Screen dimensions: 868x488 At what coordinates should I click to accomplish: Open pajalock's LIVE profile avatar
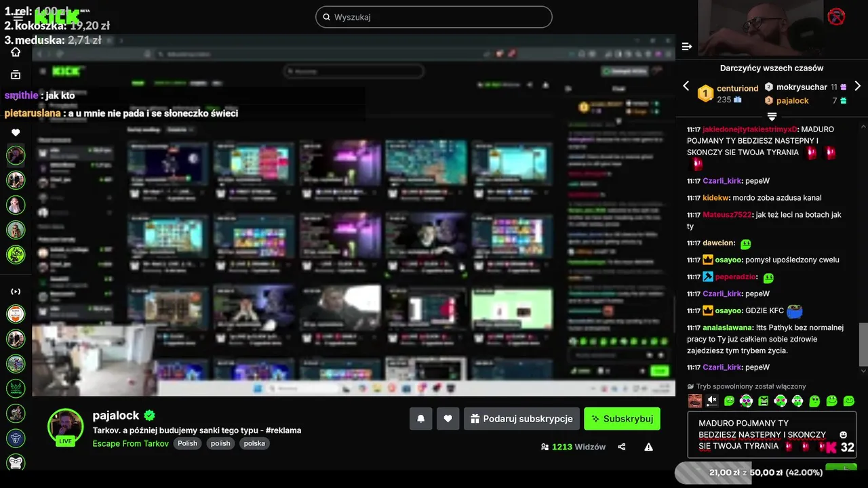(x=65, y=426)
